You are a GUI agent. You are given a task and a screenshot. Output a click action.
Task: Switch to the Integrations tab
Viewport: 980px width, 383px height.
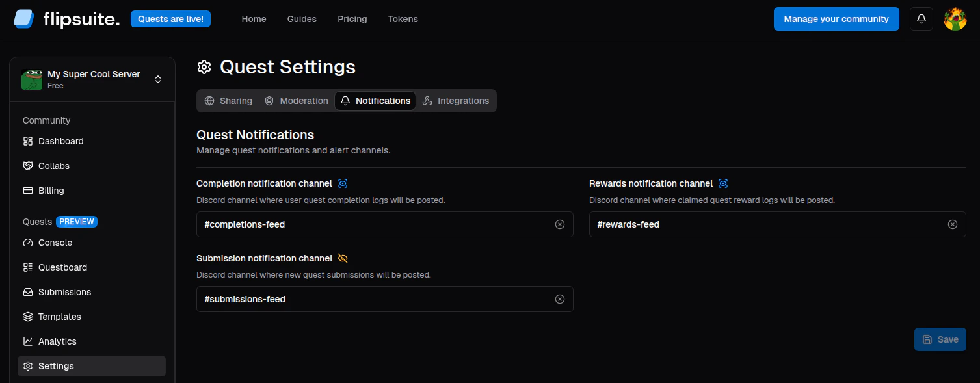456,101
